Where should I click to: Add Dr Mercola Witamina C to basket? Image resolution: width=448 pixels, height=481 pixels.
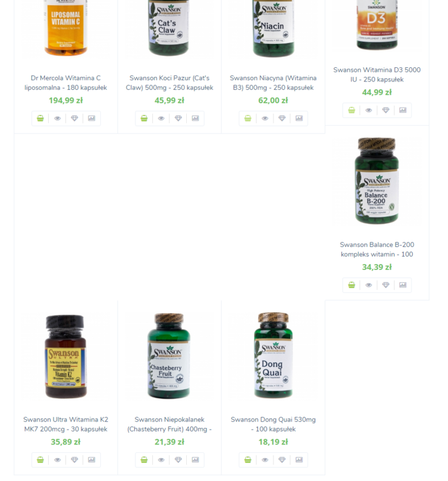point(40,119)
